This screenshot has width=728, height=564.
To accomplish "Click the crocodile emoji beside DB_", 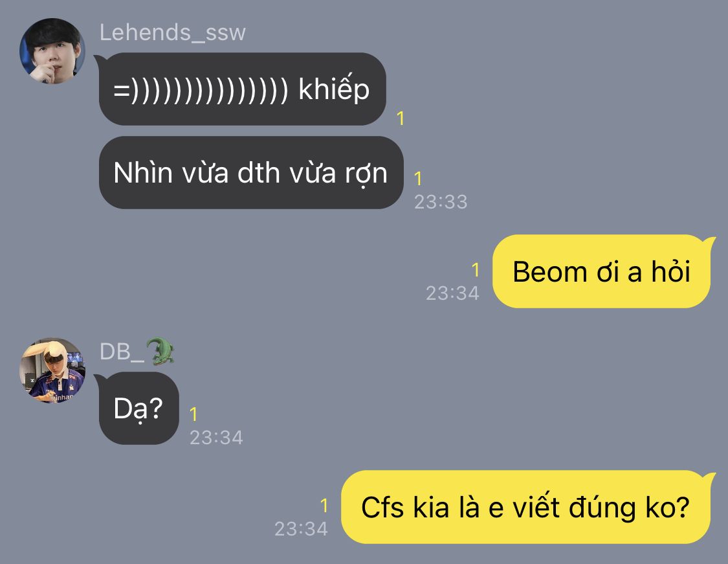I will click(x=160, y=351).
